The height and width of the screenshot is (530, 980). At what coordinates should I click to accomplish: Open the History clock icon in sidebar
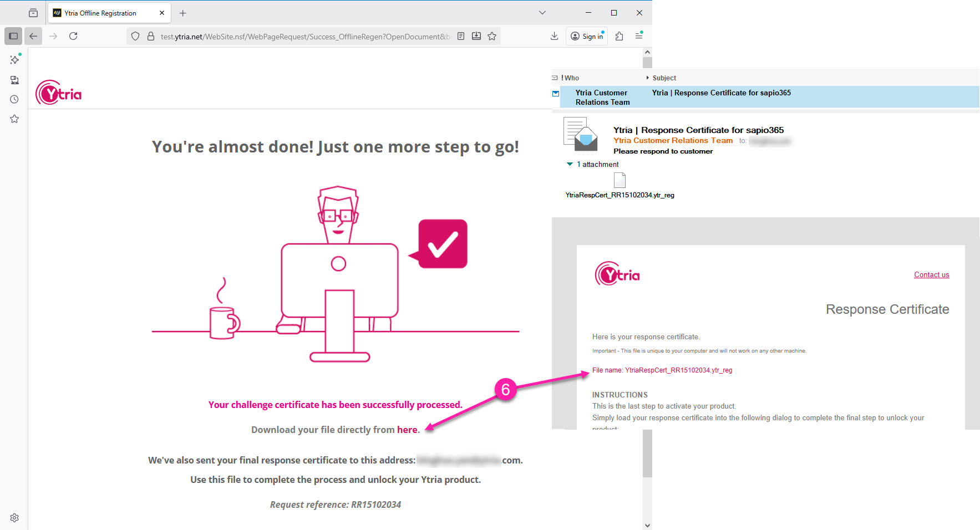(14, 99)
